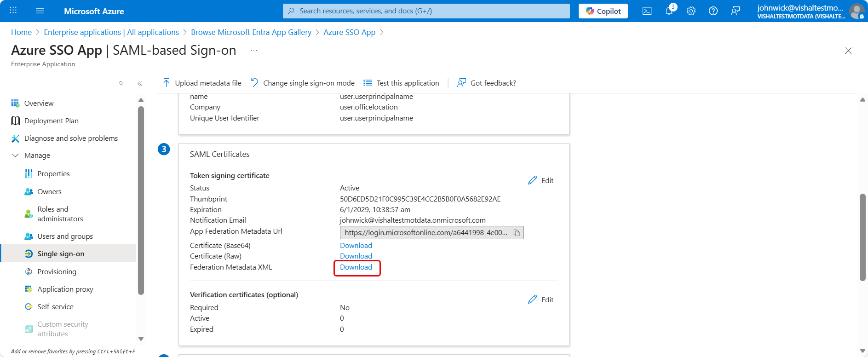Download Federation Metadata XML
The width and height of the screenshot is (868, 357).
tap(356, 267)
